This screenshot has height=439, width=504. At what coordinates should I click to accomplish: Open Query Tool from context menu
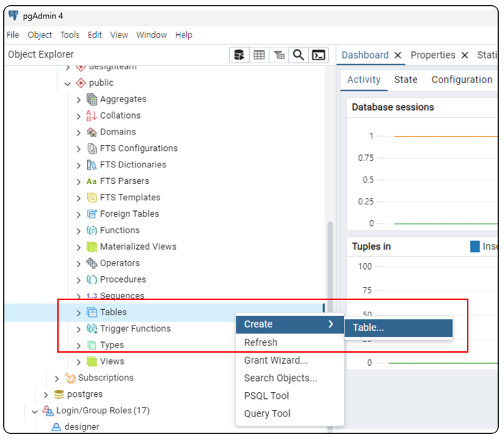(x=290, y=413)
